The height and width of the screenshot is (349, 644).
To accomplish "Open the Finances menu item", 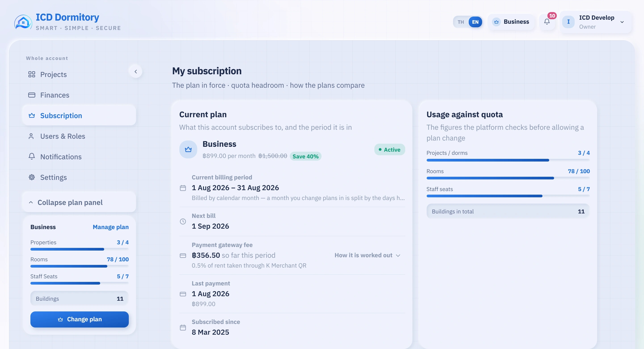I will [x=80, y=95].
